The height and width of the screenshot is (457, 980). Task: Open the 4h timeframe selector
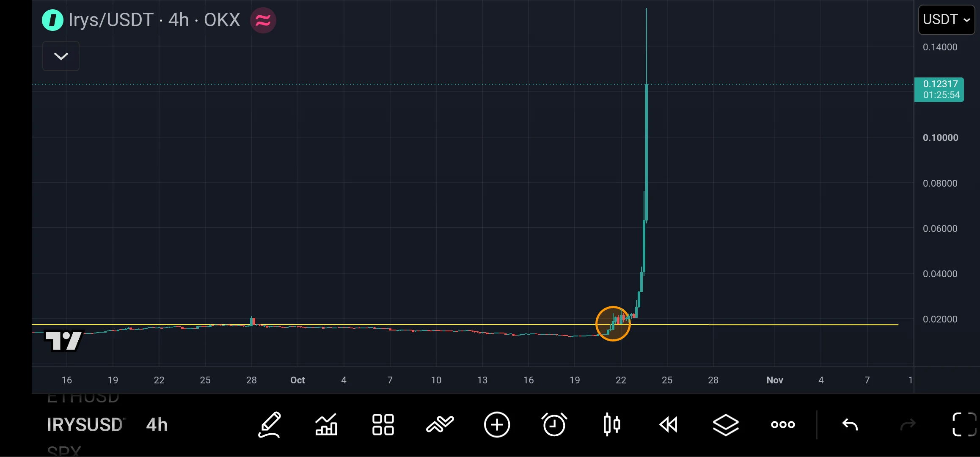(157, 424)
